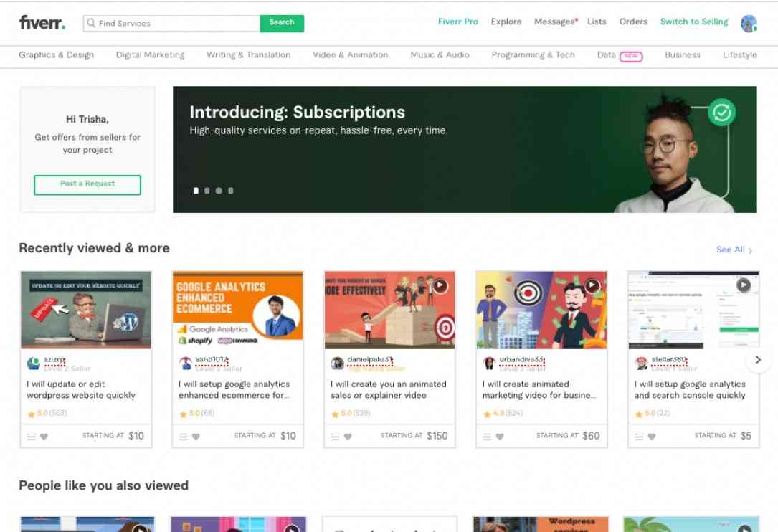Viewport: 778px width, 532px height.
Task: Switch to the third banner slide
Action: 219,191
